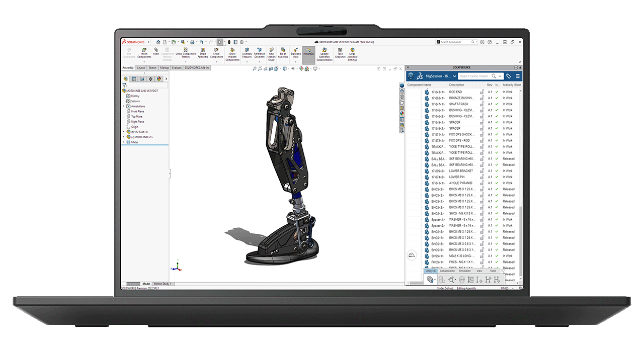This screenshot has height=352, width=644.
Task: Switch to the Evaluate tab
Action: [x=177, y=67]
